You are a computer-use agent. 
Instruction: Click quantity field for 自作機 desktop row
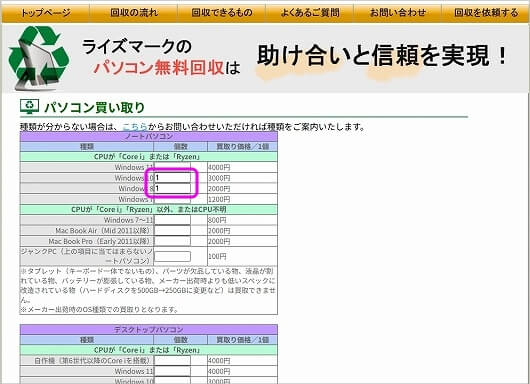172,361
